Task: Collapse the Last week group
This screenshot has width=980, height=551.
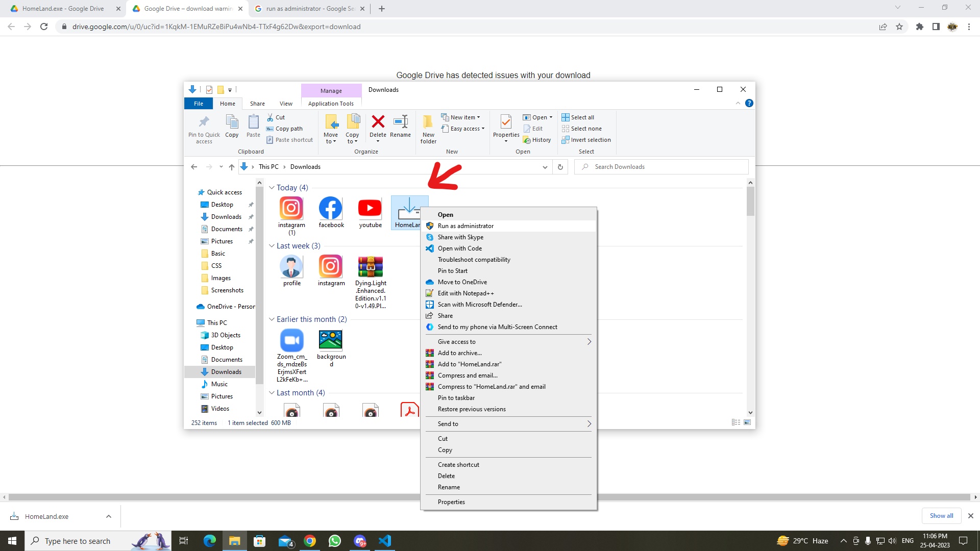Action: click(x=272, y=246)
